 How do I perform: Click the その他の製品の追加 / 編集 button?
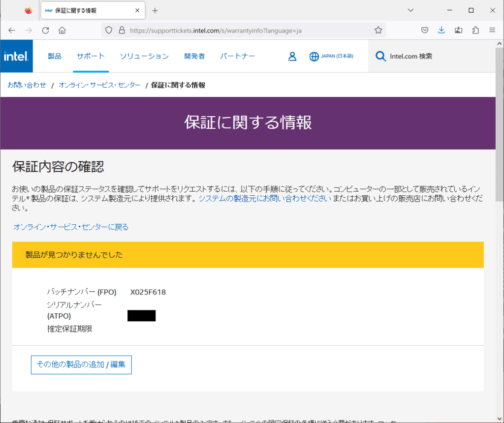pos(81,365)
